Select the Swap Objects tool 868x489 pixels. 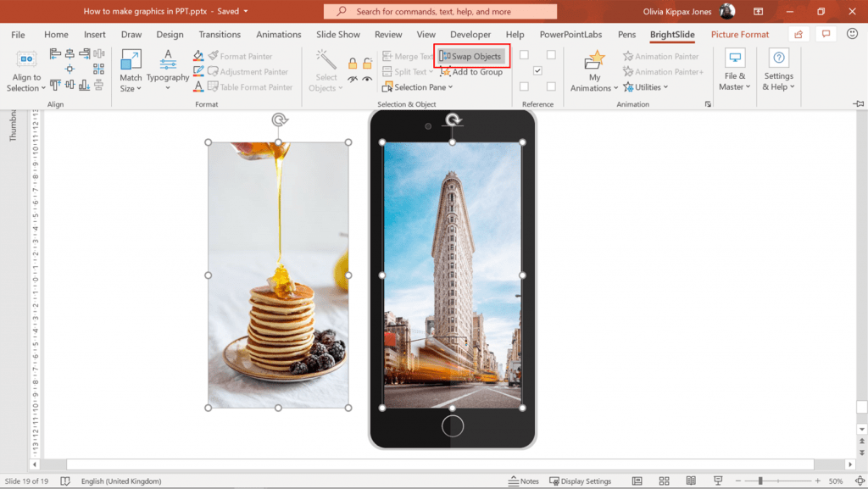point(471,56)
